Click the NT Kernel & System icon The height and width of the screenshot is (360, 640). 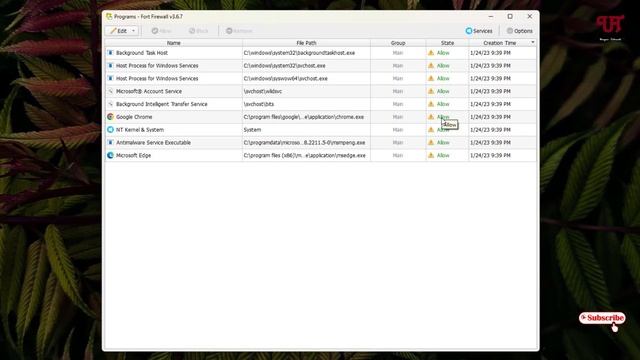click(110, 129)
